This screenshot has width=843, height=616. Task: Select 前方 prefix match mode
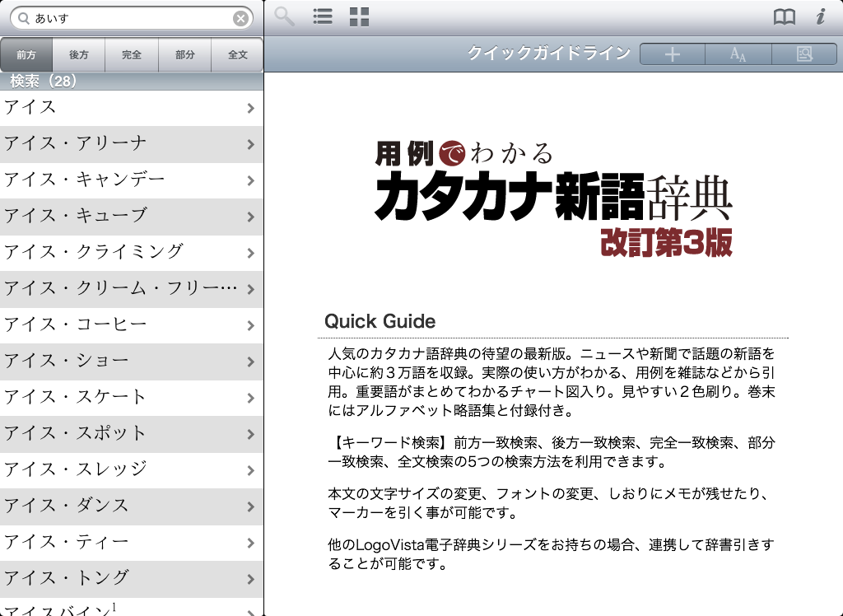(x=26, y=55)
